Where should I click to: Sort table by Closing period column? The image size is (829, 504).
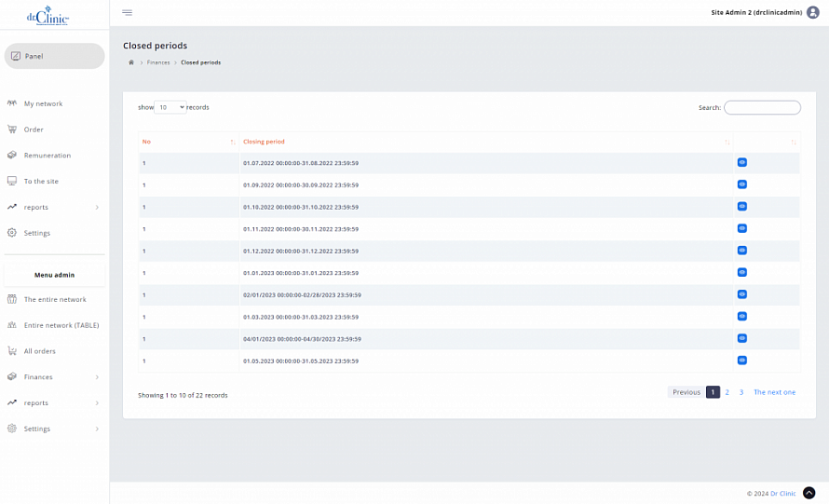[x=265, y=142]
